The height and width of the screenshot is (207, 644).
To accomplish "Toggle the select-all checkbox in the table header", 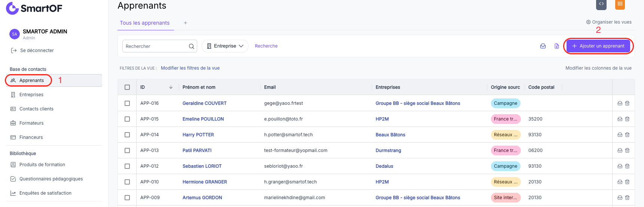I will (x=127, y=87).
